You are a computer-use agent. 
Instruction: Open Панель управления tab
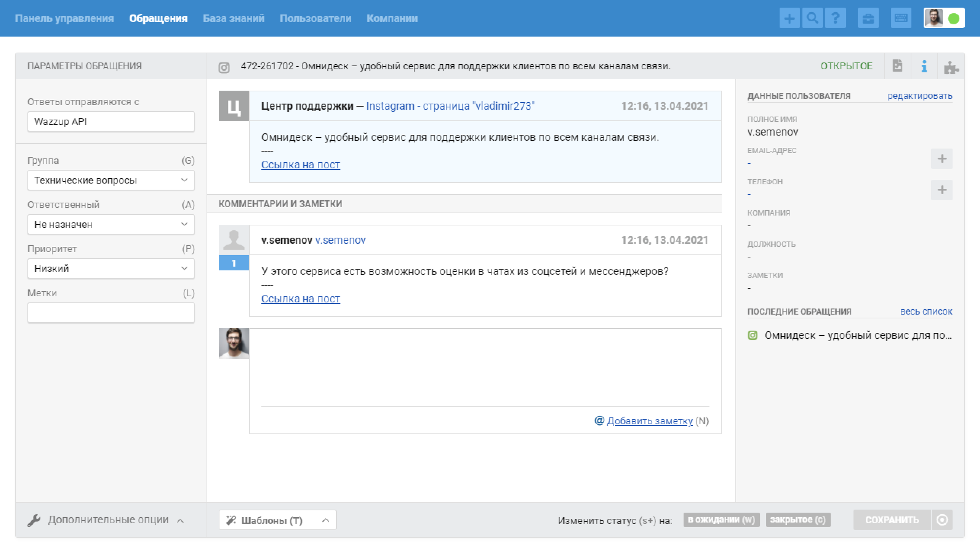(64, 18)
